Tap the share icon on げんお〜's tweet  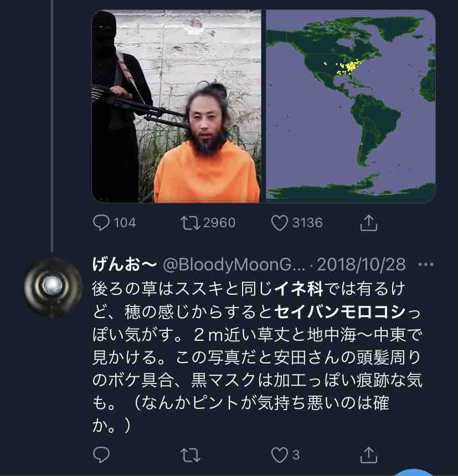(368, 455)
